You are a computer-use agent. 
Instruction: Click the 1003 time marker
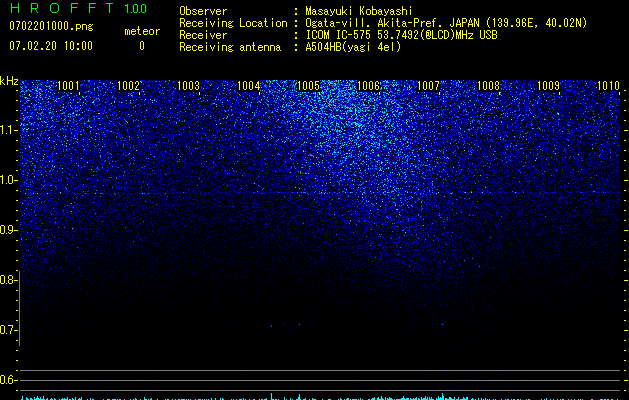188,86
